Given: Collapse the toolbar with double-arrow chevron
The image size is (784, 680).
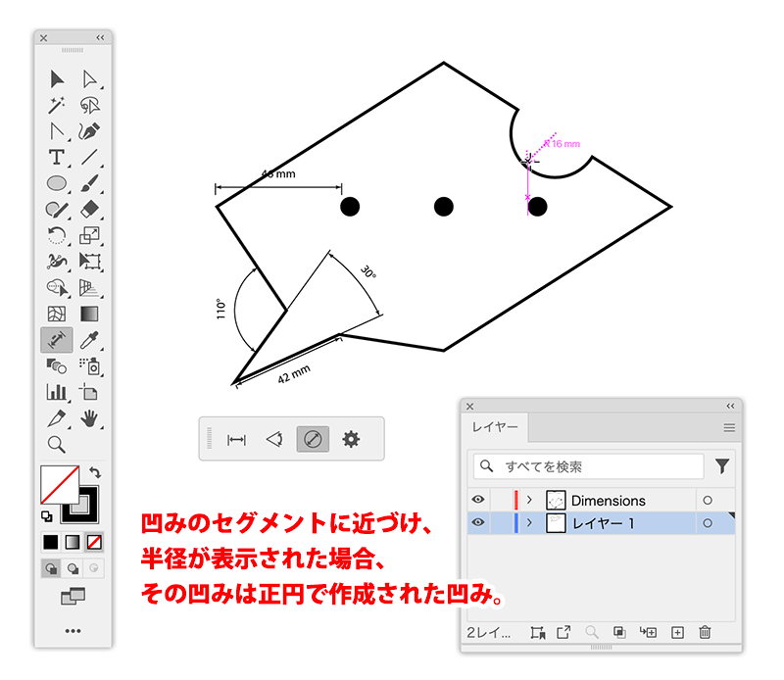Looking at the screenshot, I should 100,37.
